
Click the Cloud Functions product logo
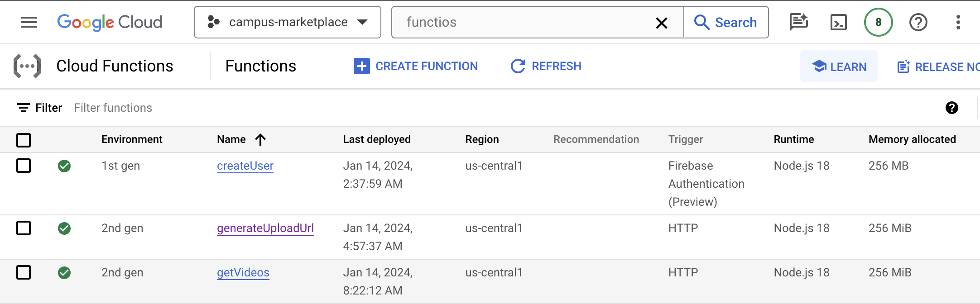tap(27, 66)
